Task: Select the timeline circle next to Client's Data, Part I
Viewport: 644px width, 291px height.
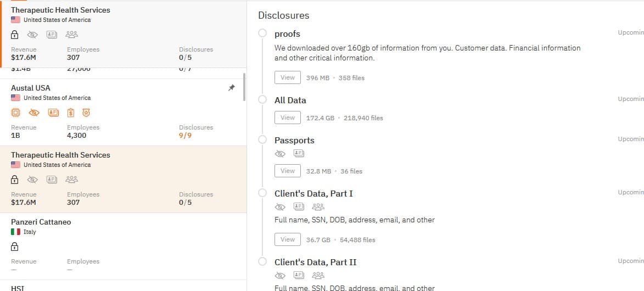Action: (262, 193)
